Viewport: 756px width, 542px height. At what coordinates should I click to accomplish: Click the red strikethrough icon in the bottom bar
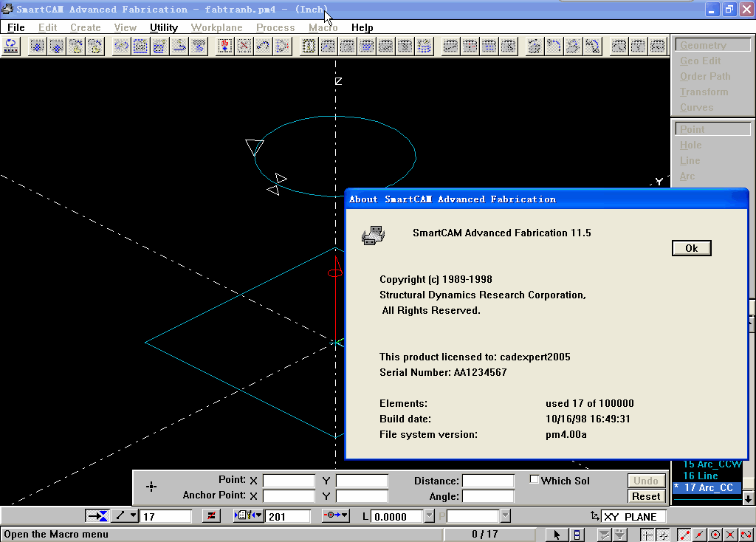click(x=211, y=516)
